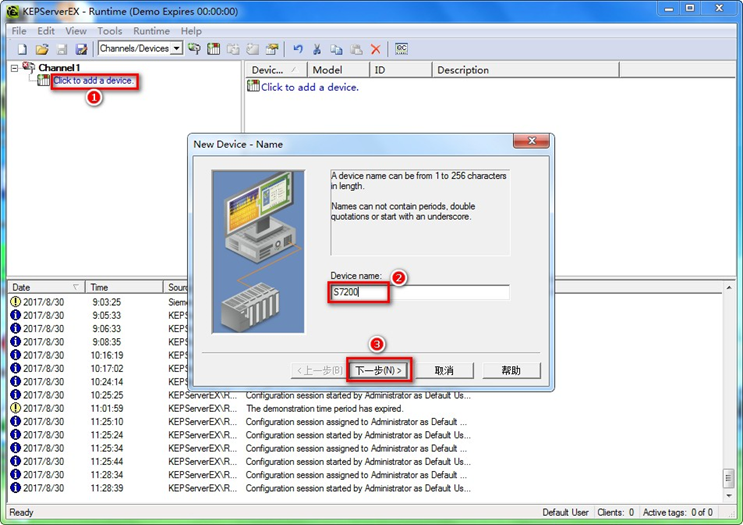This screenshot has height=525, width=743.
Task: Open the File menu
Action: tap(19, 31)
